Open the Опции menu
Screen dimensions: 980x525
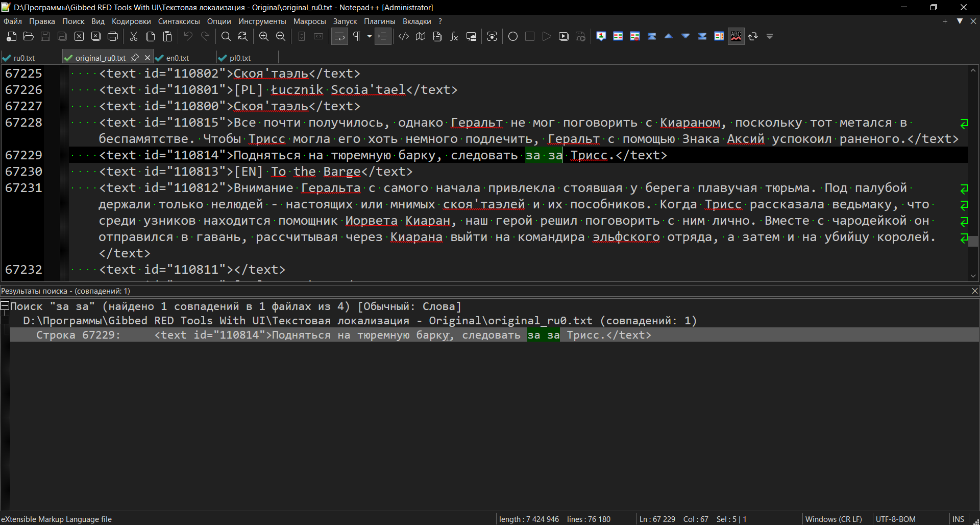pos(219,21)
